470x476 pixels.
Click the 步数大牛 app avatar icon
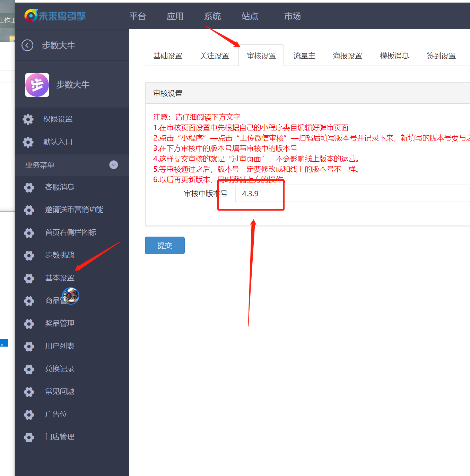pos(37,85)
